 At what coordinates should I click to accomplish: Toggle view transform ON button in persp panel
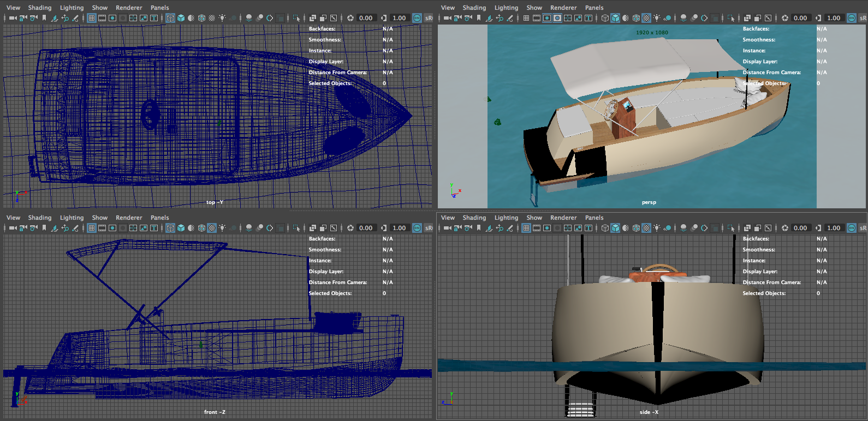coord(852,18)
